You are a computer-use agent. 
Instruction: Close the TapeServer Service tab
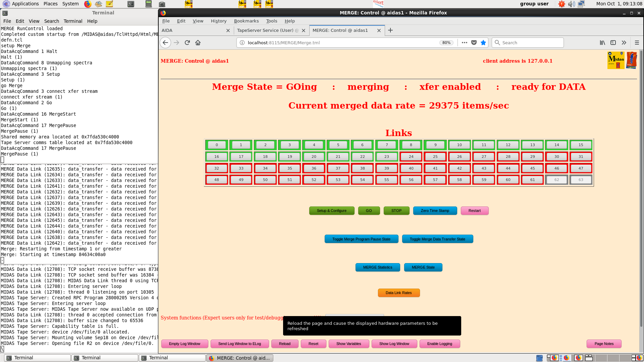304,31
